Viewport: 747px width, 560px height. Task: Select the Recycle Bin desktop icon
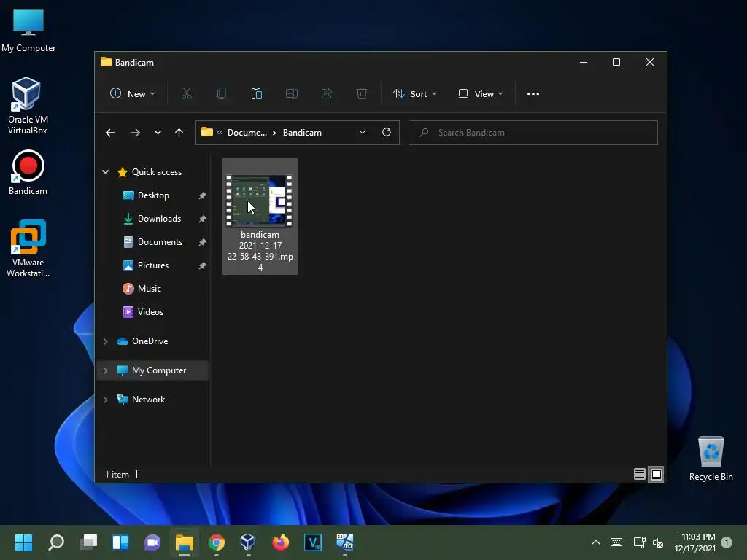[711, 459]
